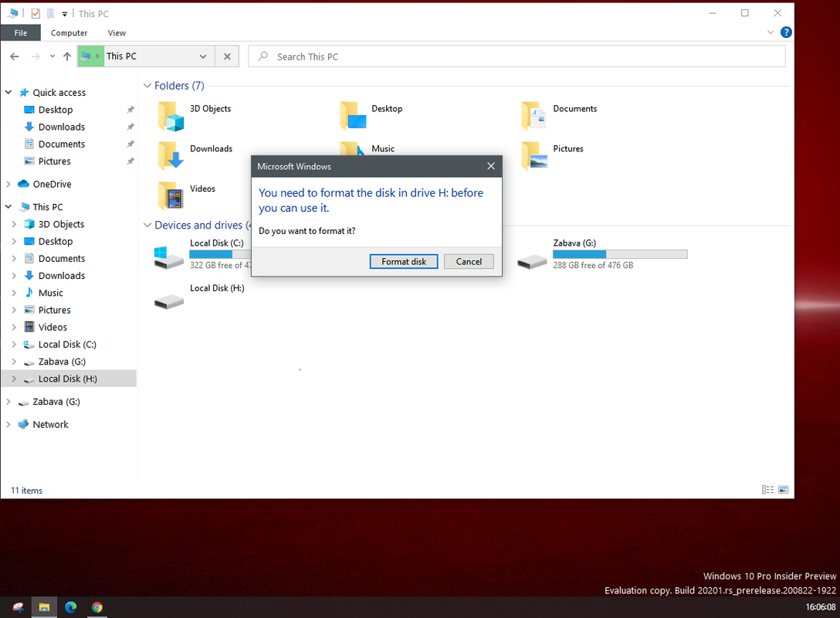Go back in File Explorer
Viewport: 840px width, 618px height.
click(x=15, y=56)
